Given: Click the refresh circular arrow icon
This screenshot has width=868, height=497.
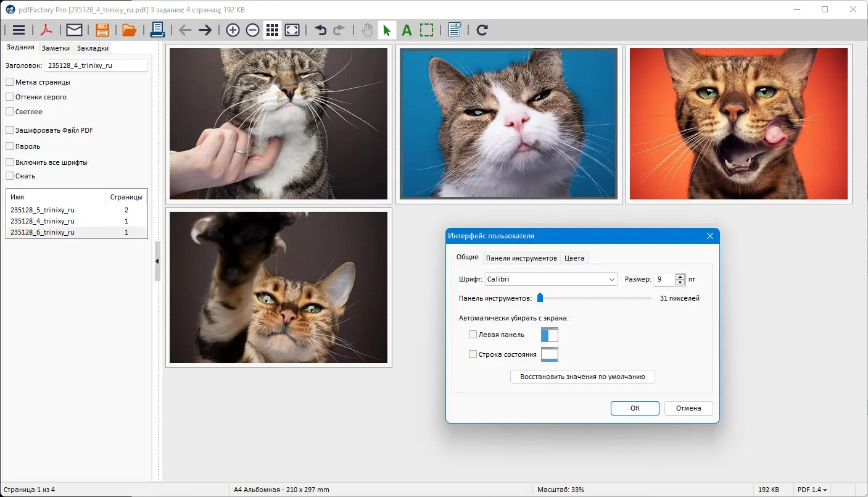Looking at the screenshot, I should 482,30.
